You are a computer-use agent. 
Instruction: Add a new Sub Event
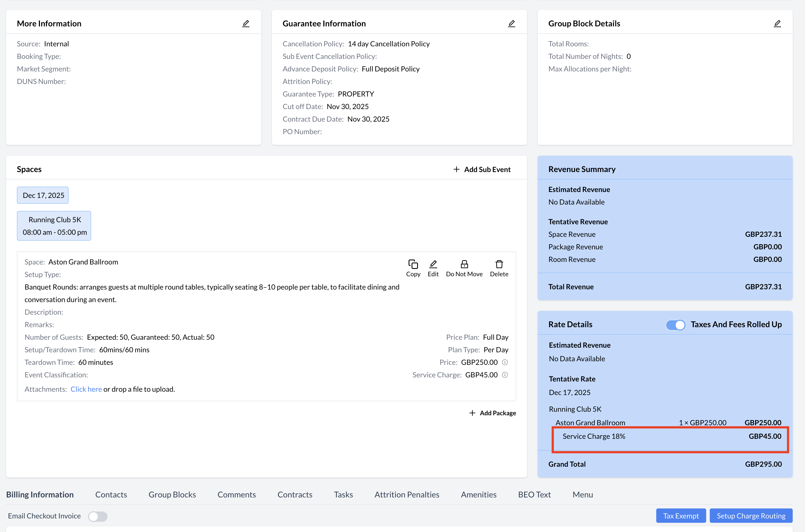(482, 169)
